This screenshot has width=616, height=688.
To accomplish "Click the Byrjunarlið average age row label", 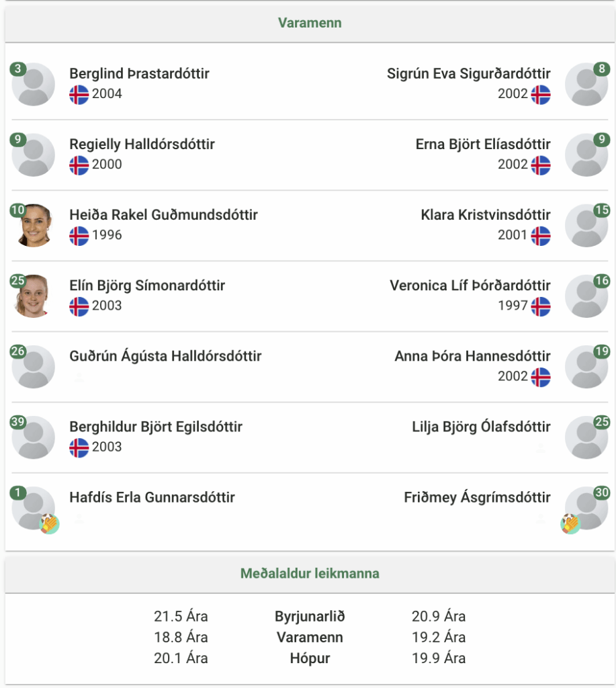I will pyautogui.click(x=310, y=616).
